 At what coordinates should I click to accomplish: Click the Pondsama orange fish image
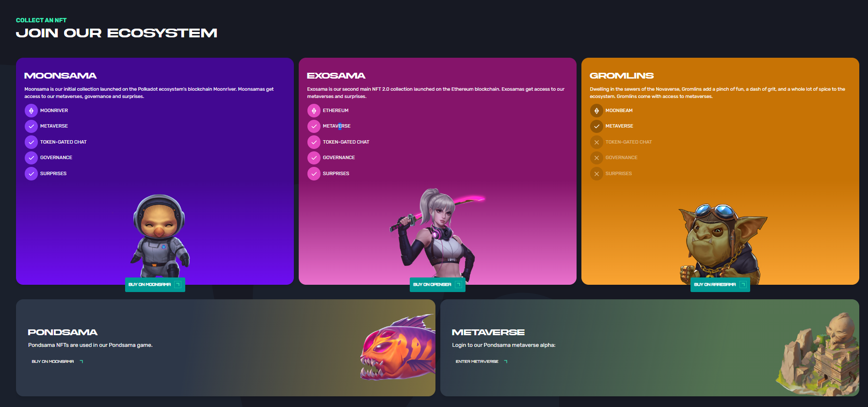click(398, 347)
